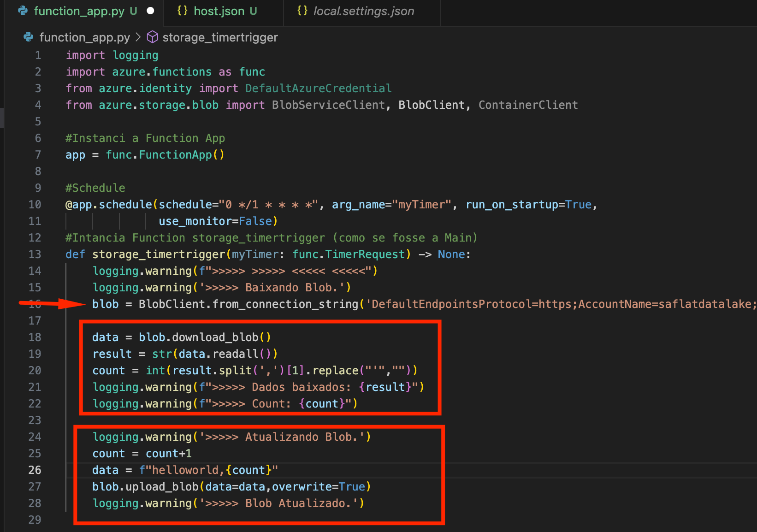
Task: Click the unsaved-changes dot on function_app.py tab
Action: (x=150, y=11)
